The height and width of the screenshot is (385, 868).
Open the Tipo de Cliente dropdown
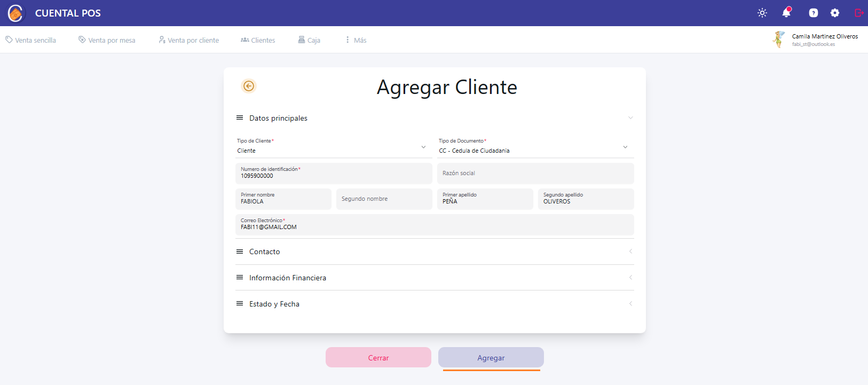[333, 147]
